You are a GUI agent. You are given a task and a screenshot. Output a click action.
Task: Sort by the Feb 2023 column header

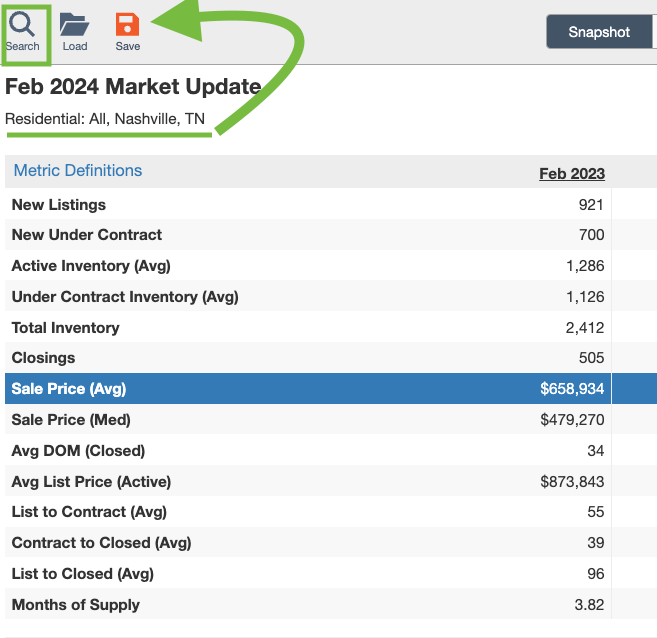click(x=572, y=173)
